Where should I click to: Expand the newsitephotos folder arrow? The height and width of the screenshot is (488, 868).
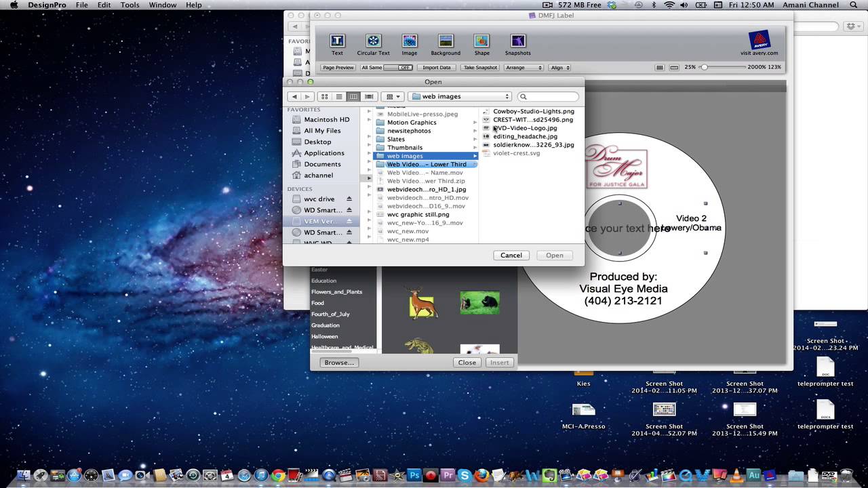tap(475, 131)
